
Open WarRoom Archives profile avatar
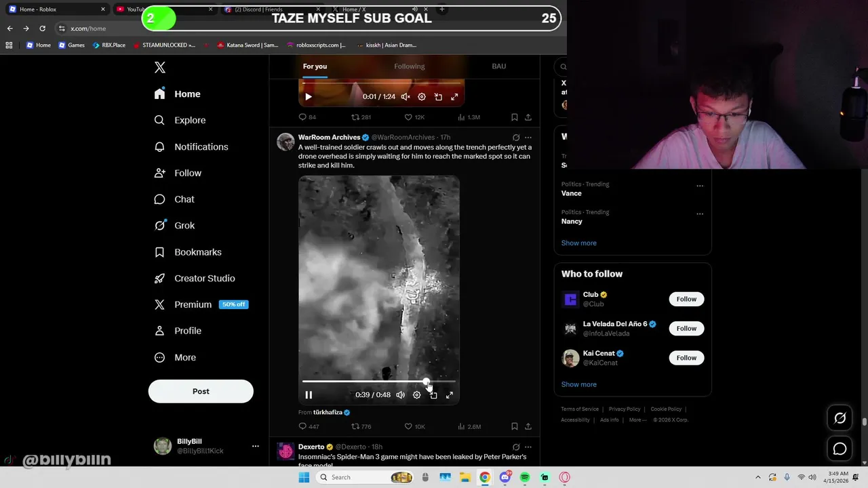pos(285,142)
